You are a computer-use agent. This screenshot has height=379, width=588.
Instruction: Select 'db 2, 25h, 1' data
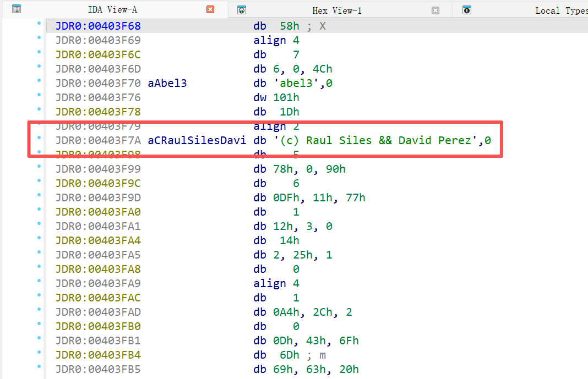point(293,255)
